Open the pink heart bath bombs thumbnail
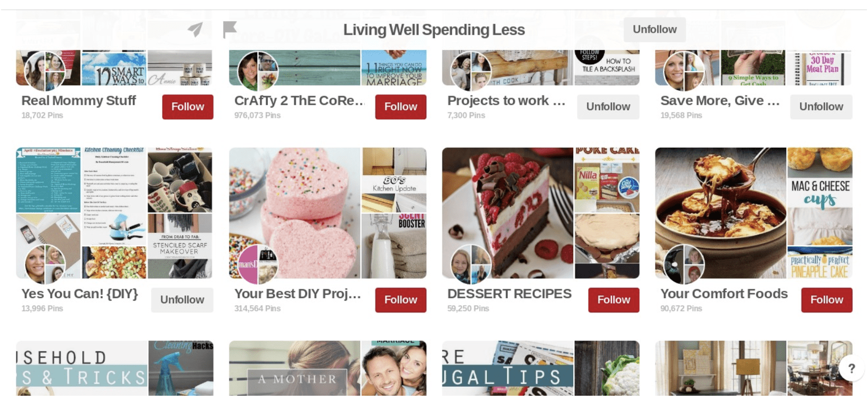The height and width of the screenshot is (401, 868). 295,213
